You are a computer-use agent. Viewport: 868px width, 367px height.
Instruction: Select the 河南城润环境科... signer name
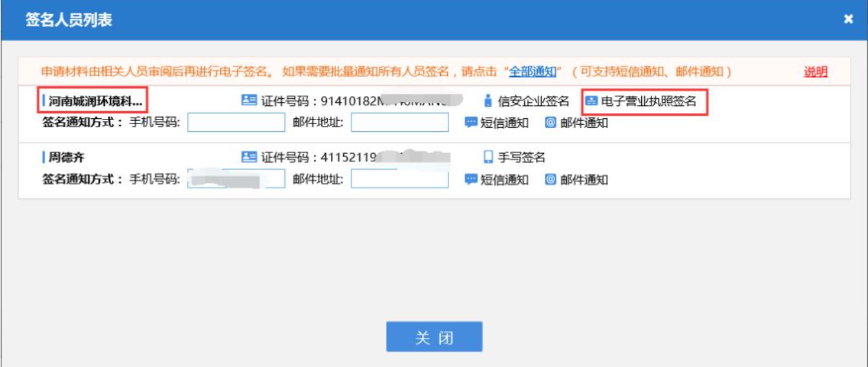[x=94, y=101]
